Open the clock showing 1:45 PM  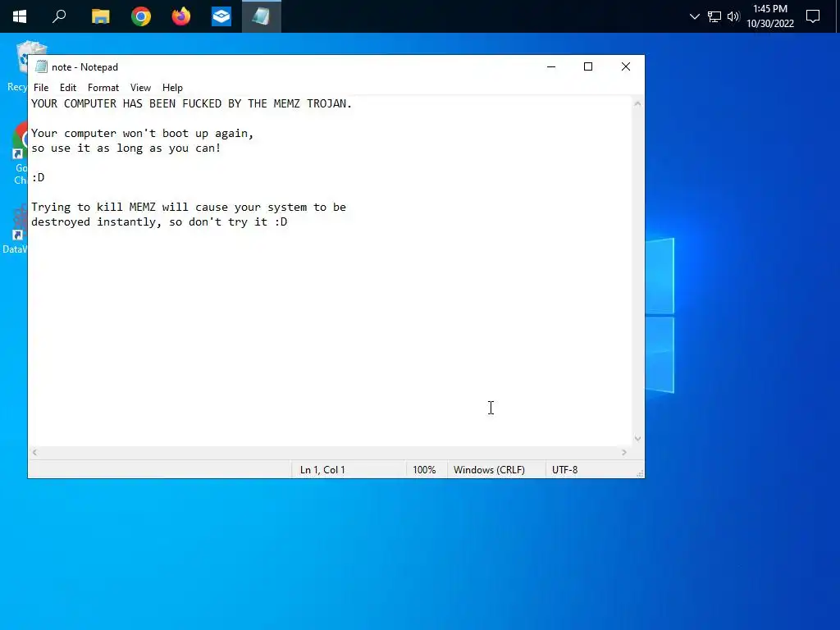click(769, 16)
